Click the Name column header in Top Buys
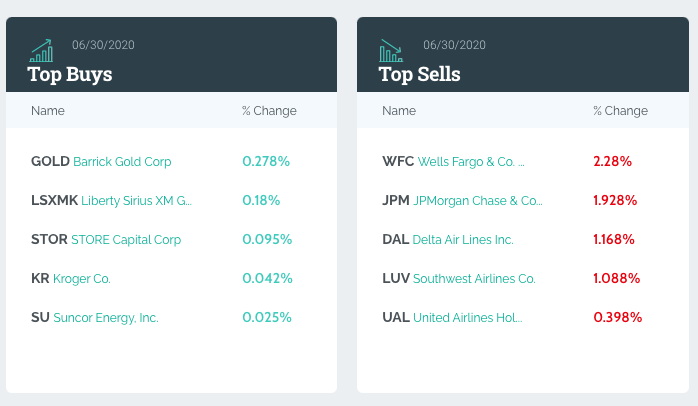The image size is (698, 406). pyautogui.click(x=48, y=111)
